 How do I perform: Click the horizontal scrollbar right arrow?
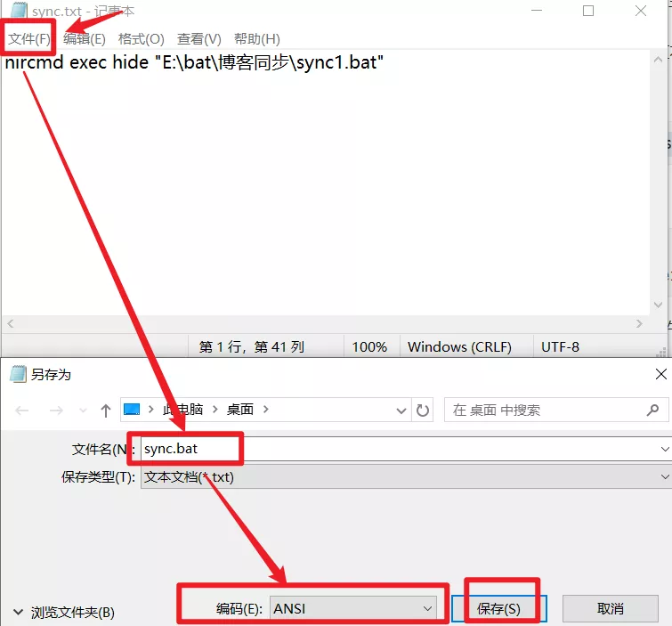click(x=639, y=324)
